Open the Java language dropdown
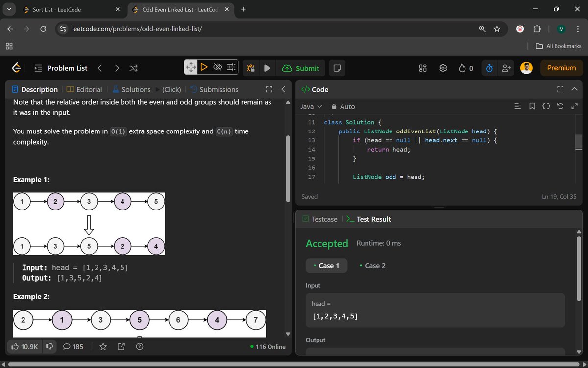 pos(311,106)
